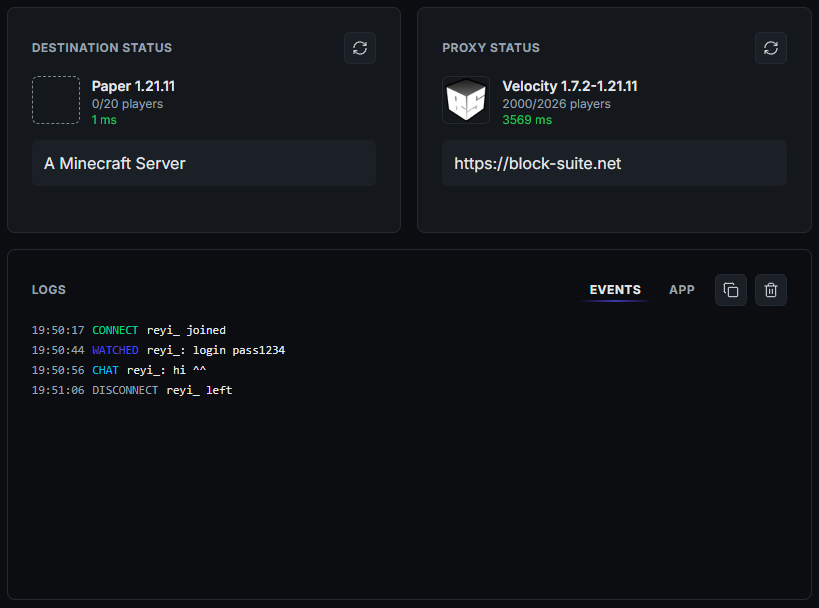Click the Velocity server cube icon
Image resolution: width=819 pixels, height=608 pixels.
click(x=466, y=100)
